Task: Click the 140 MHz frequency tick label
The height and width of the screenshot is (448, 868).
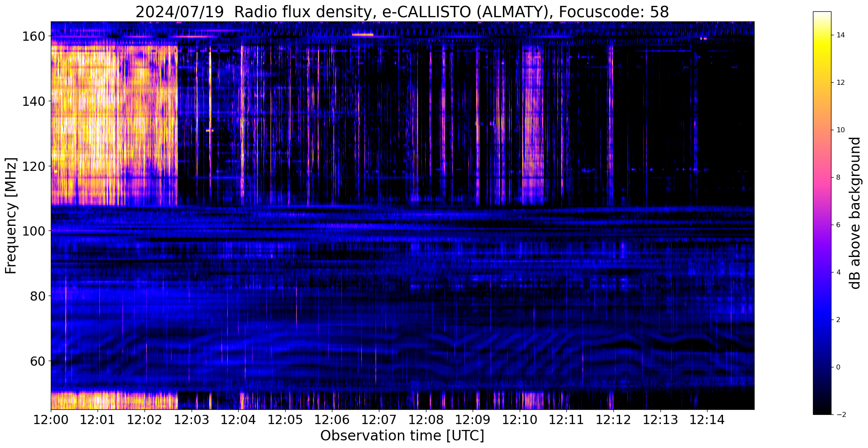Action: tap(34, 102)
